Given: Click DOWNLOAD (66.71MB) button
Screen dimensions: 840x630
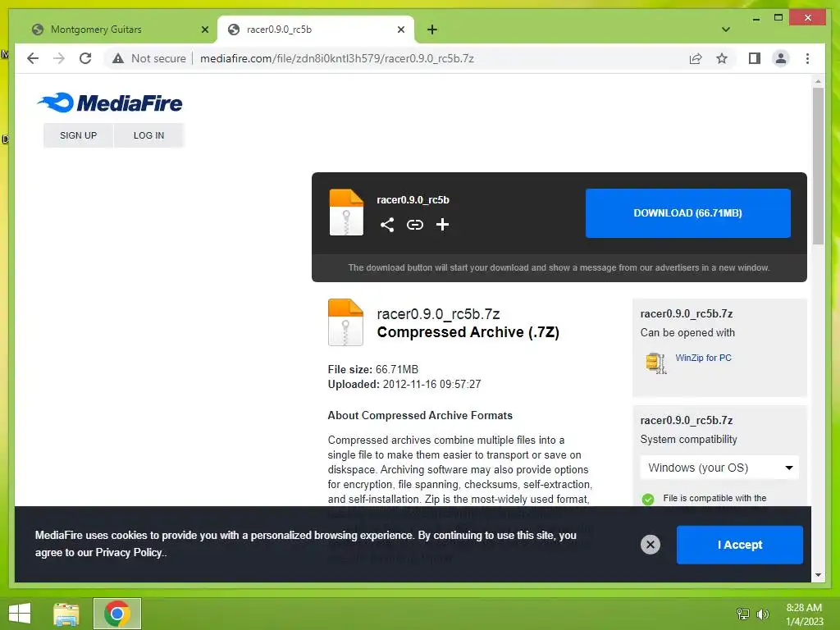Looking at the screenshot, I should tap(688, 212).
